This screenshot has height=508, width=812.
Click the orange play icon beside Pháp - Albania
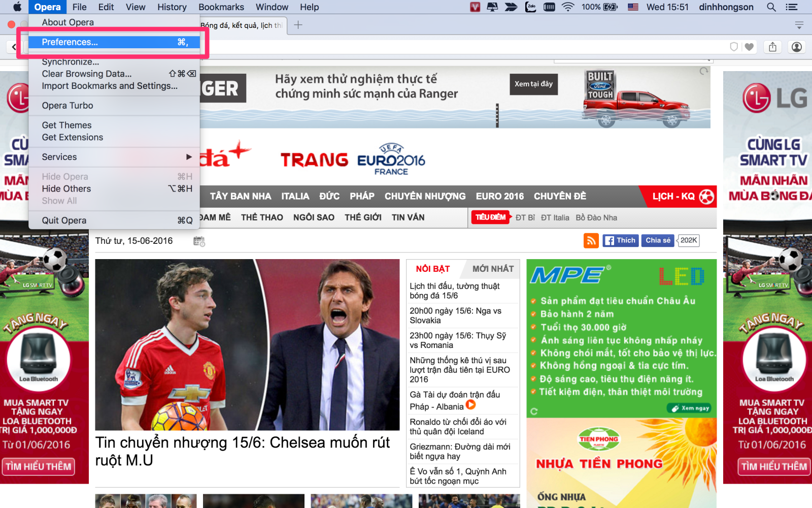coord(471,405)
